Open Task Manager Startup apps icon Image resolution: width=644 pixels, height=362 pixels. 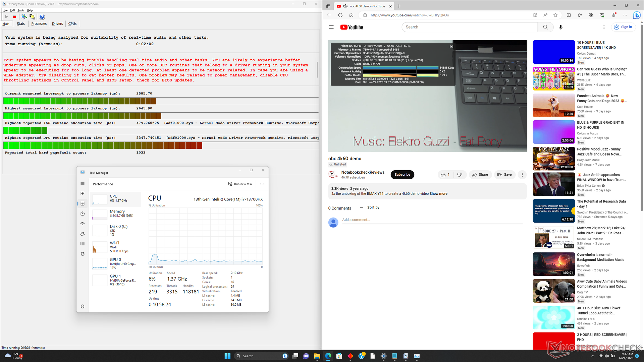pos(83,224)
